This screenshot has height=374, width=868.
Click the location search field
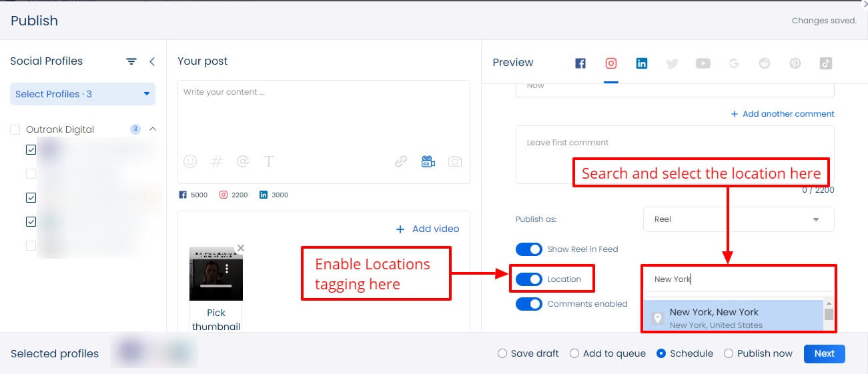[x=739, y=279]
